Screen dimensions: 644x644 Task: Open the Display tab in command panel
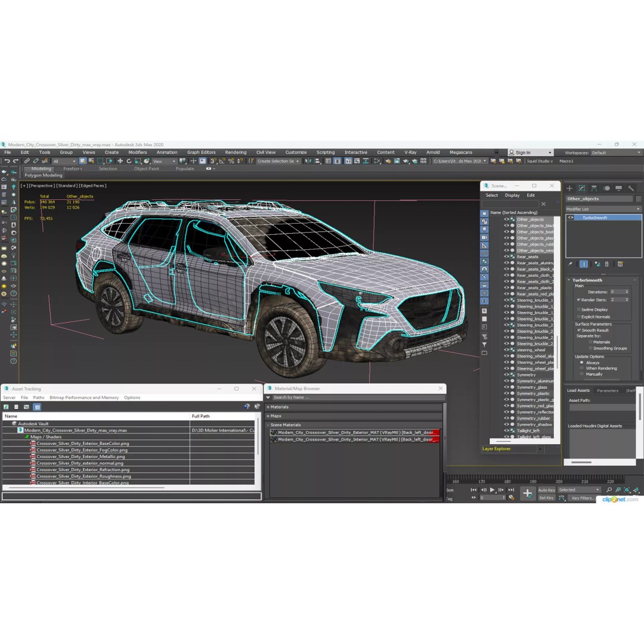(x=618, y=188)
